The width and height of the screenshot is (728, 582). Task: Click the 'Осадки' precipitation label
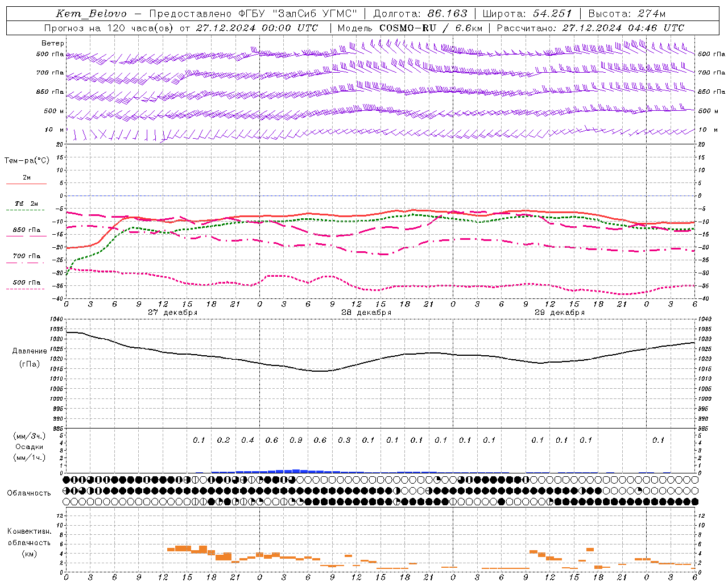[x=29, y=447]
